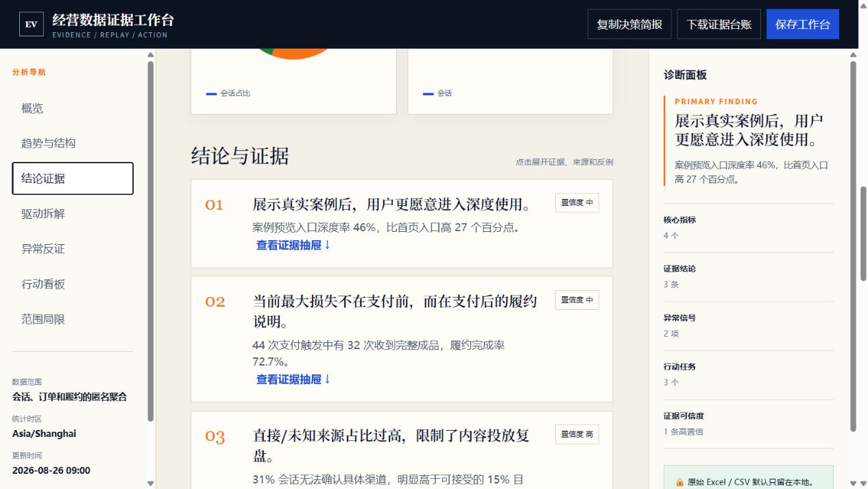Open the 行动看板 section
The image size is (868, 489).
(73, 284)
